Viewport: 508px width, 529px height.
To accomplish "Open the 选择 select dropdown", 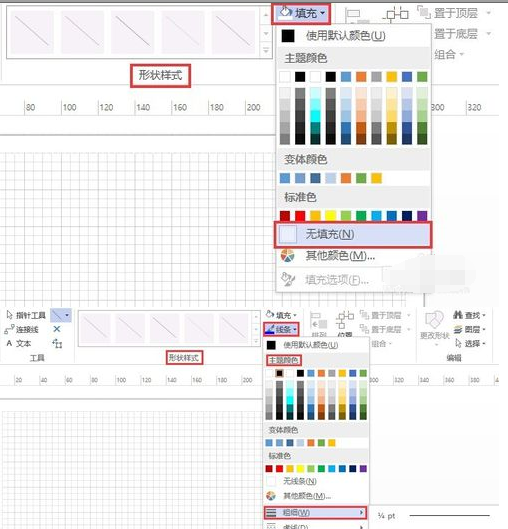I will [x=470, y=343].
